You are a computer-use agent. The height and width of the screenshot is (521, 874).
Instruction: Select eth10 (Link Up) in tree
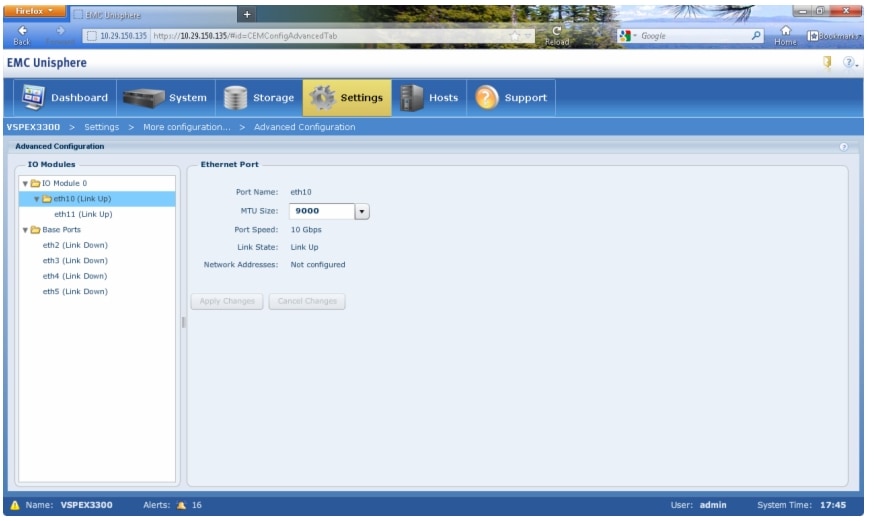pyautogui.click(x=97, y=199)
